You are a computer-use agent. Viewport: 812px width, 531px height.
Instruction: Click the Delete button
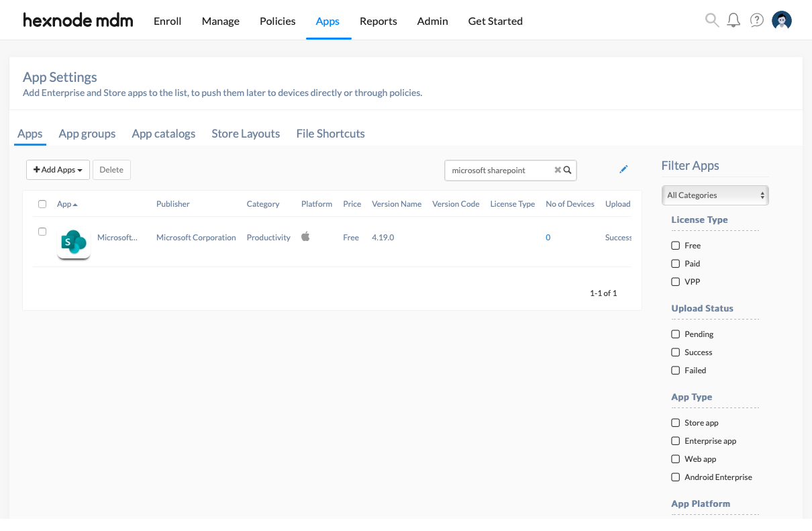(x=111, y=170)
